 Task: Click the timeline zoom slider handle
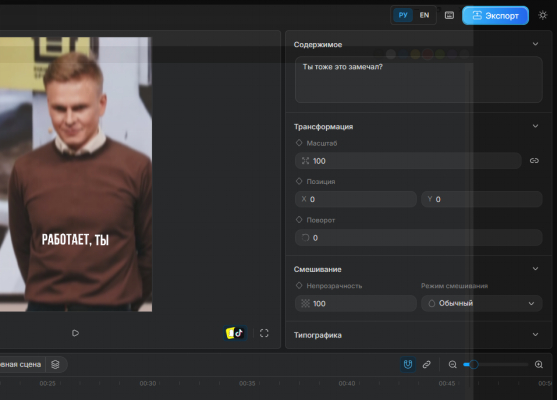474,364
